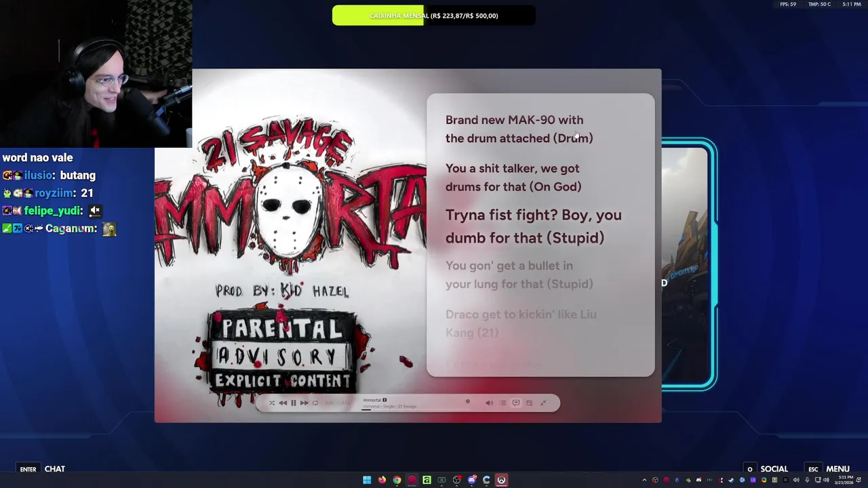Open the green 'a' app on taskbar
The width and height of the screenshot is (868, 488).
427,480
